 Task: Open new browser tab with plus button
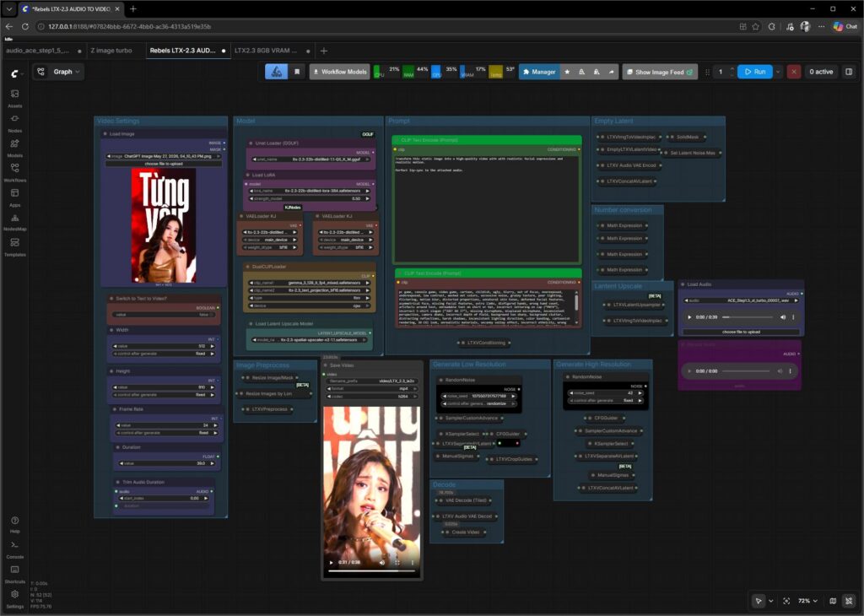[x=133, y=8]
